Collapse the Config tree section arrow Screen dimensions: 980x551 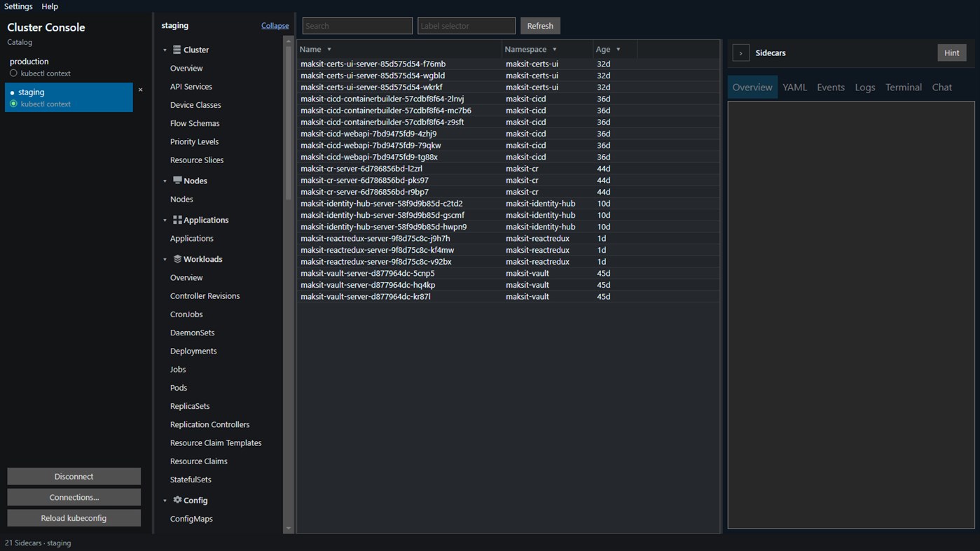click(165, 501)
